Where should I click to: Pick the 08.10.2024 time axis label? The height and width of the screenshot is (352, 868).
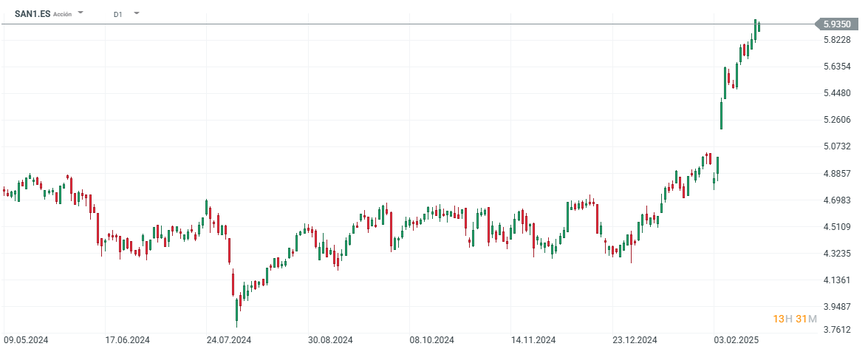[x=433, y=340]
